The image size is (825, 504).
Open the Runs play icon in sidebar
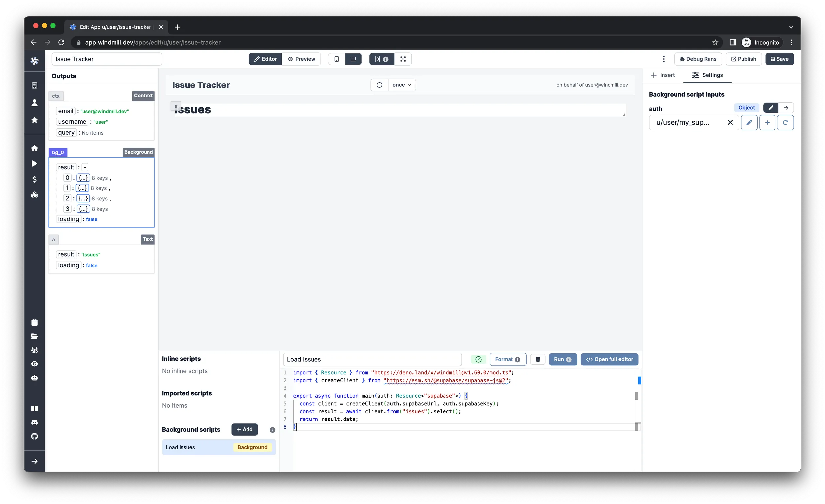pos(35,163)
